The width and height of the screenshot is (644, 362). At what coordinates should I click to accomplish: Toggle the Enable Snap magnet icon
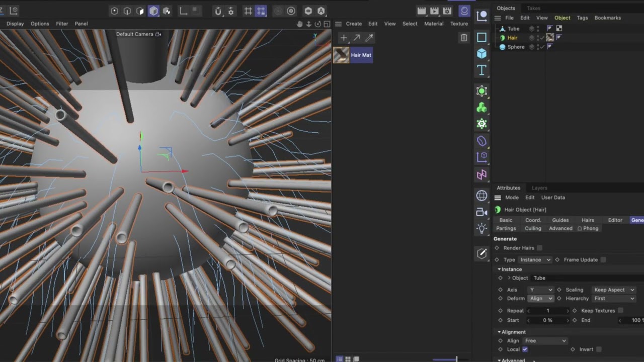[218, 11]
